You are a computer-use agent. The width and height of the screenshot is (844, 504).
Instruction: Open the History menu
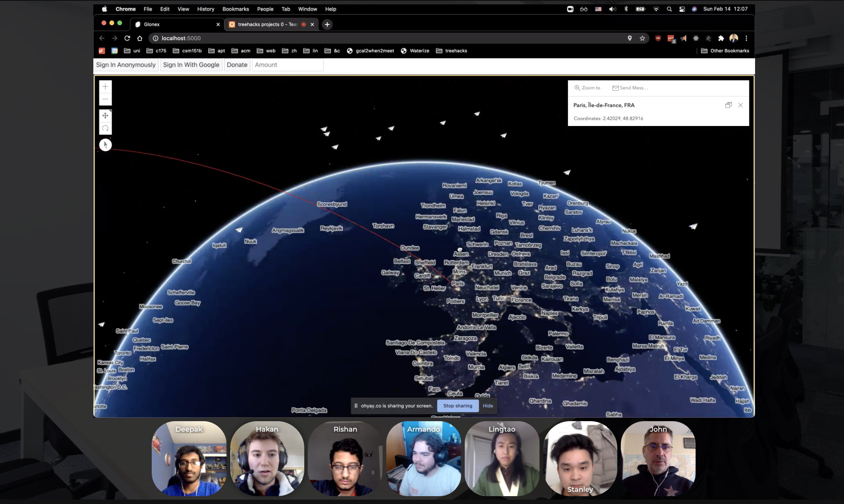click(x=206, y=9)
